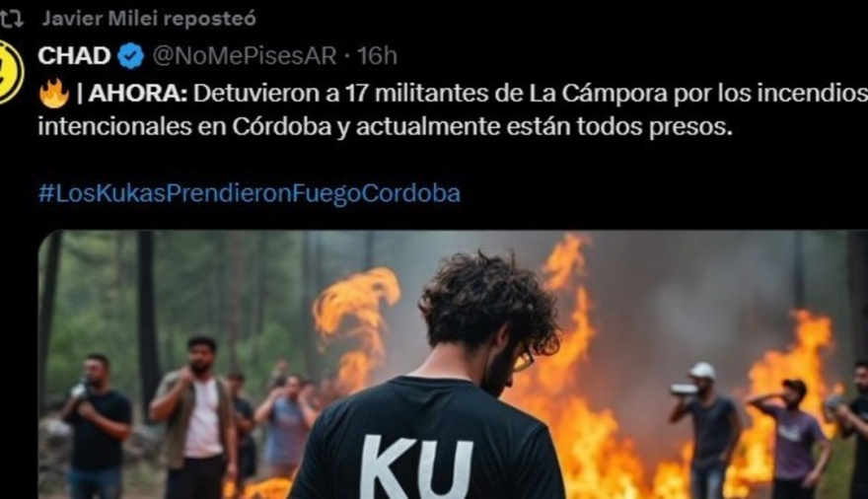Click the bold 'AHORA:' label

point(138,94)
